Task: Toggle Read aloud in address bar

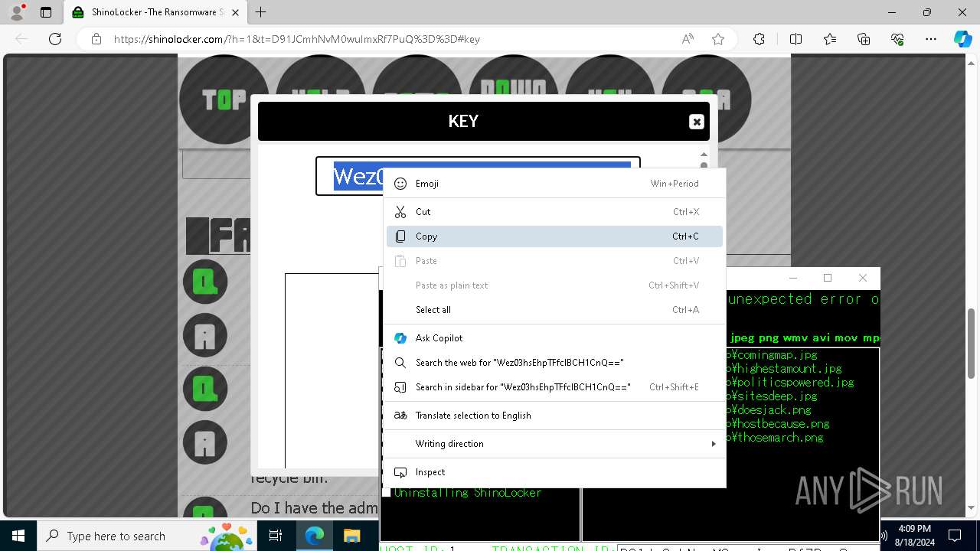Action: pos(688,39)
